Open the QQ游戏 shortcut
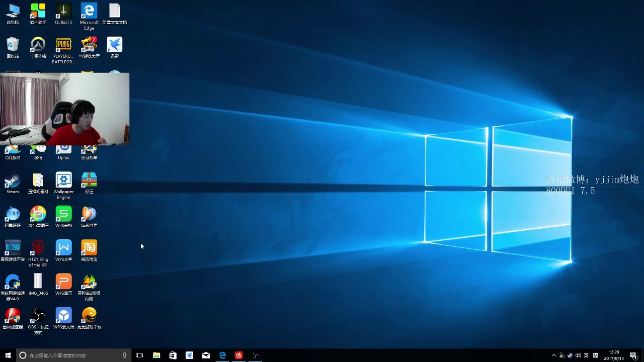This screenshot has width=644, height=362. (x=13, y=153)
